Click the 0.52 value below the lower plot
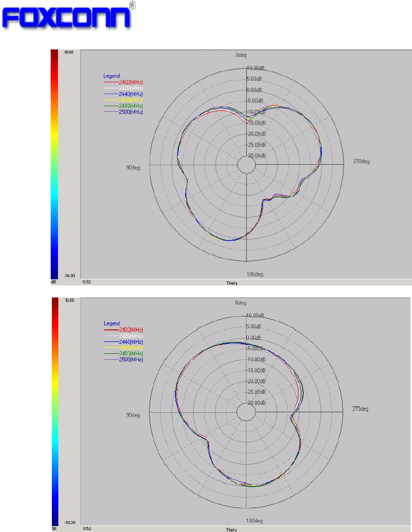This screenshot has width=412, height=532. [87, 529]
